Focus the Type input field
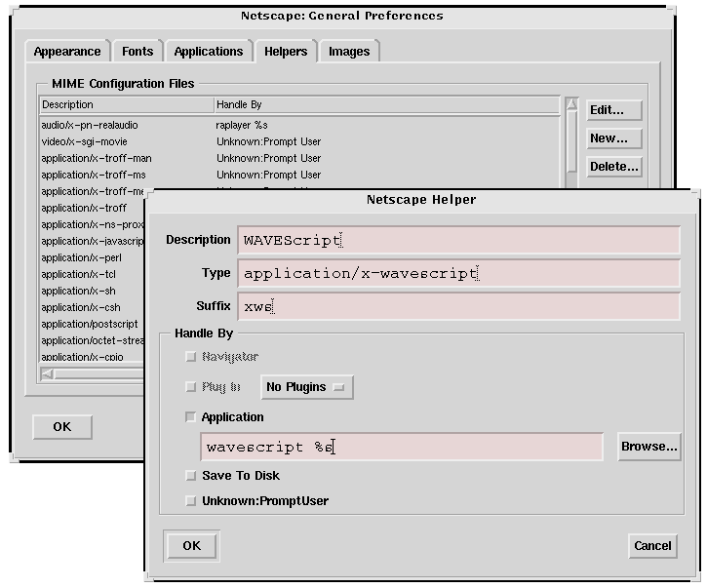This screenshot has height=588, width=707. pos(458,273)
